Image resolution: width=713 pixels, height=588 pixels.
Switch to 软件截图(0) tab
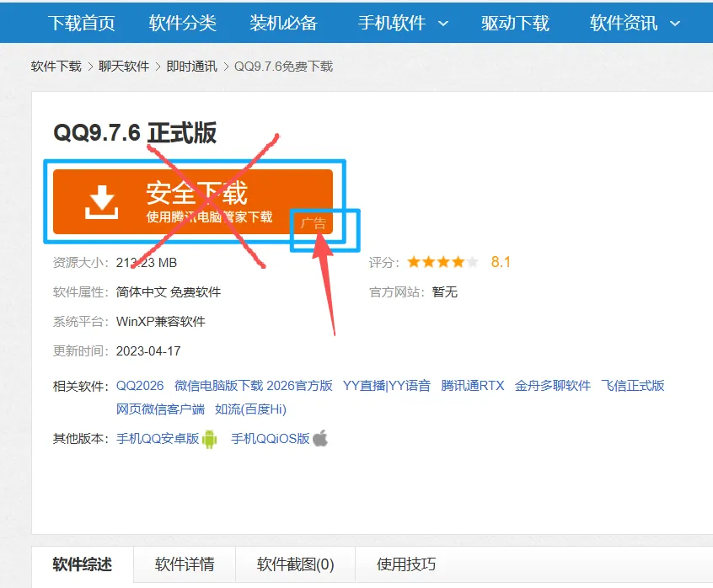pos(295,564)
